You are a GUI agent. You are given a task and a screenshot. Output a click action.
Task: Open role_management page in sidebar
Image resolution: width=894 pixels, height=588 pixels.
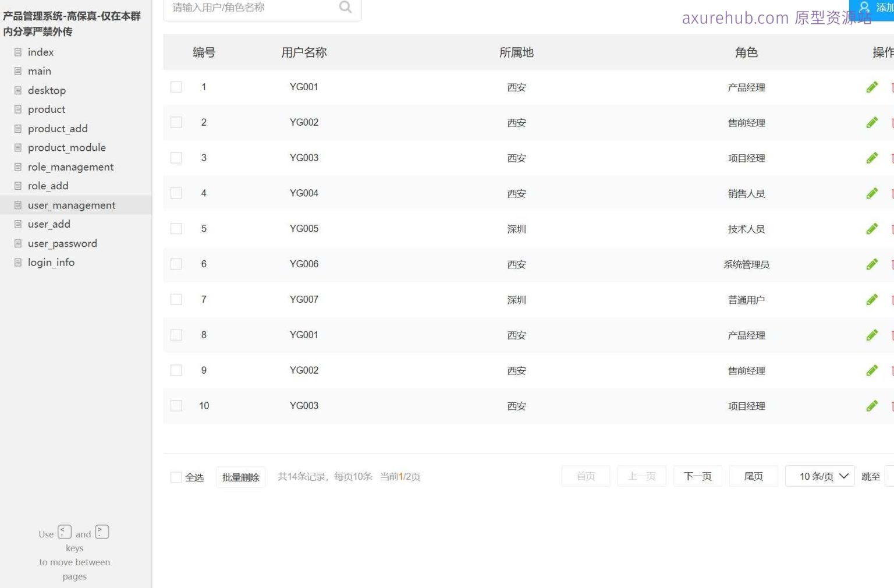pyautogui.click(x=70, y=167)
